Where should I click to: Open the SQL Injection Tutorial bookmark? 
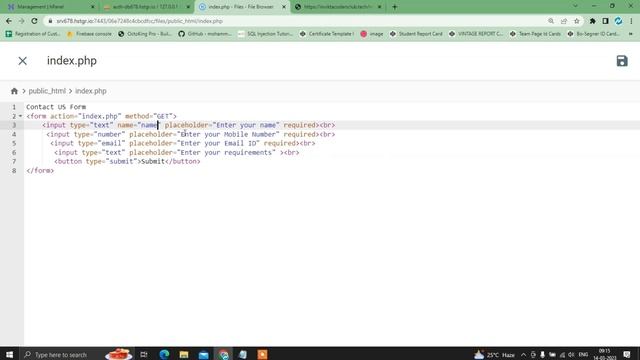pyautogui.click(x=265, y=34)
